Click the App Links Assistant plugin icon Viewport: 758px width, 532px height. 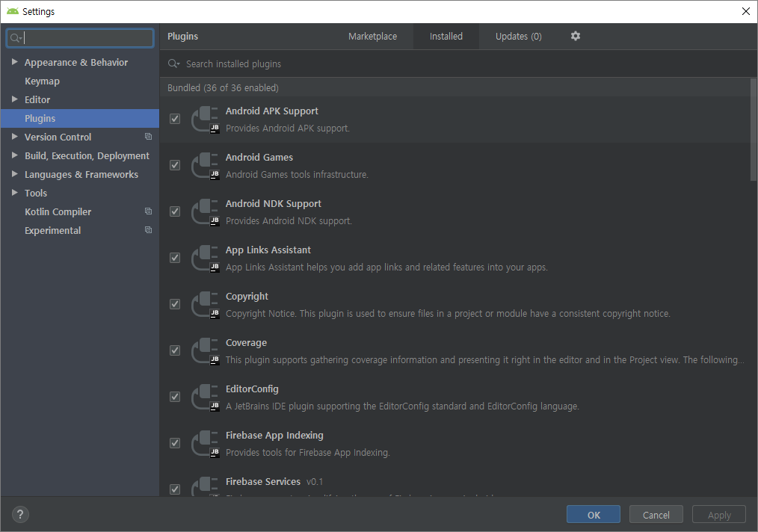(x=206, y=259)
